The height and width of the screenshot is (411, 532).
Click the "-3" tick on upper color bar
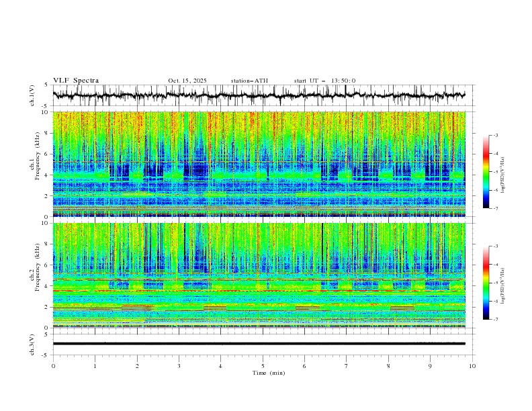coord(495,135)
